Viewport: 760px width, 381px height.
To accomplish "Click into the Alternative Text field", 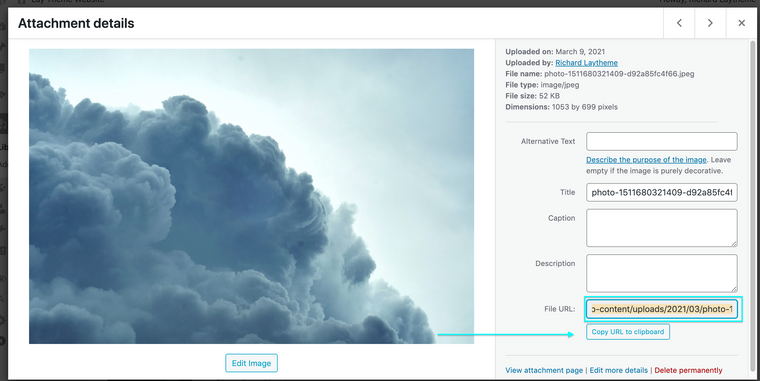I will 662,141.
